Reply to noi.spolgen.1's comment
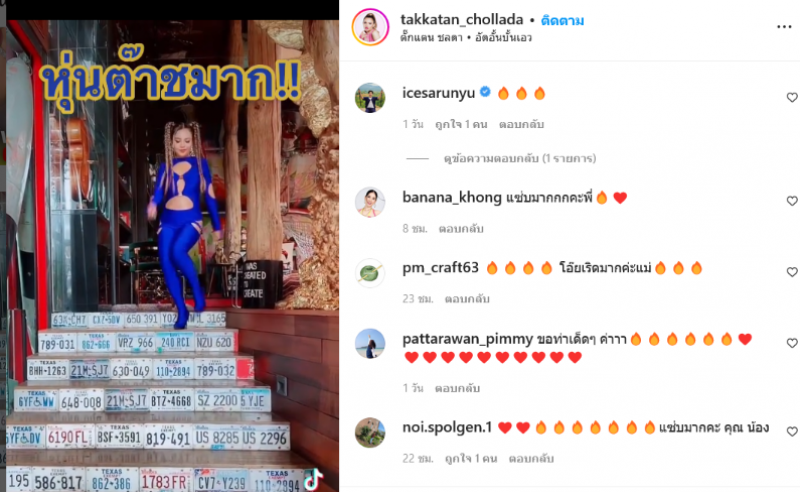This screenshot has width=800, height=492. coord(531,459)
